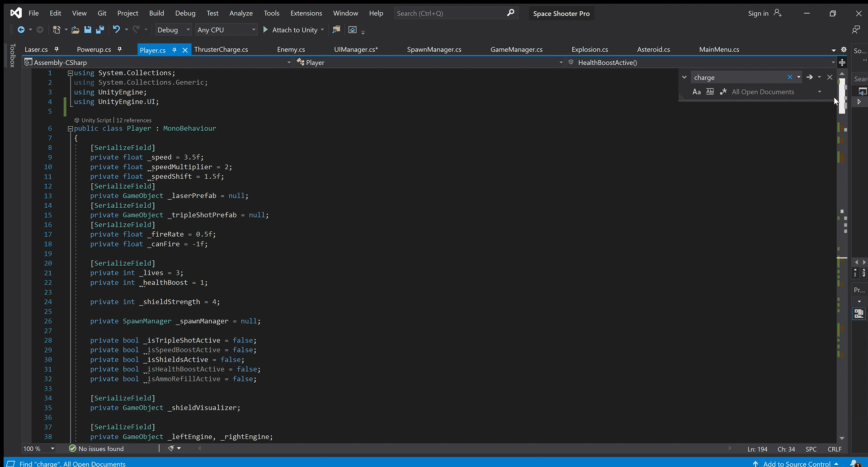Click the Find in Files toolbar icon
The height and width of the screenshot is (467, 868).
[x=336, y=30]
